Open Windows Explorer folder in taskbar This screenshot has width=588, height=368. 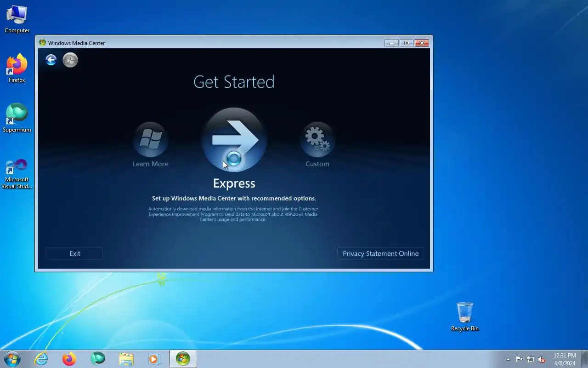[x=126, y=359]
